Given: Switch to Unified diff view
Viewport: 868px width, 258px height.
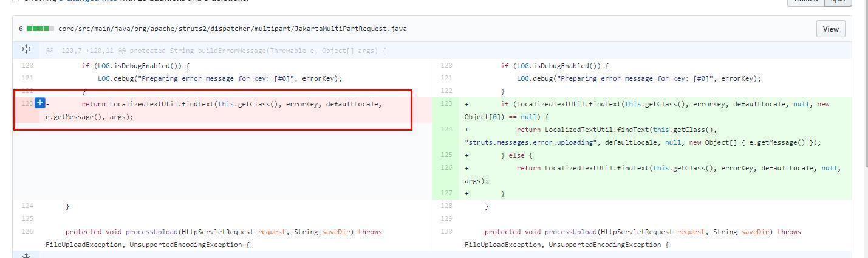Looking at the screenshot, I should [x=805, y=1].
